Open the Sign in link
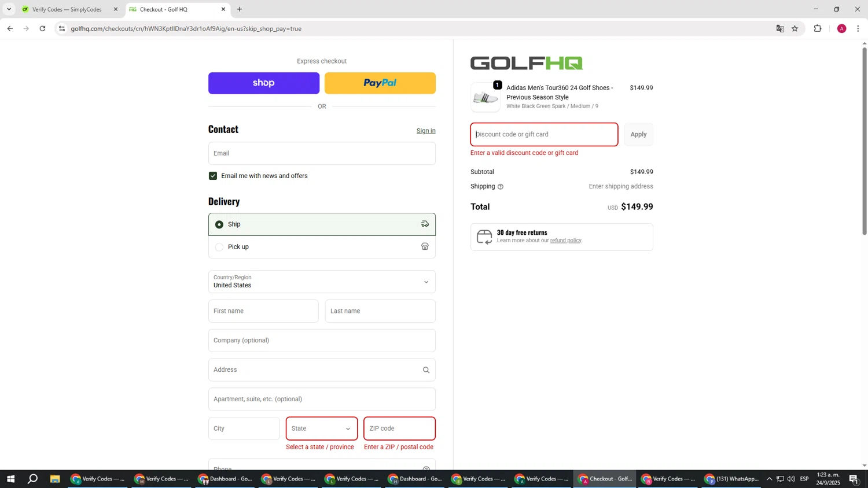This screenshot has width=868, height=488. coord(426,131)
